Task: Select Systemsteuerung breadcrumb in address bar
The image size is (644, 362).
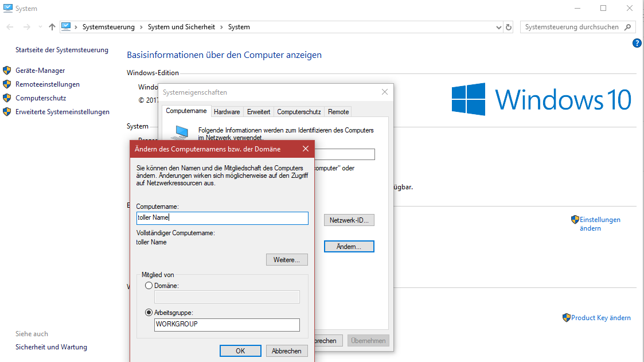Action: pos(108,27)
